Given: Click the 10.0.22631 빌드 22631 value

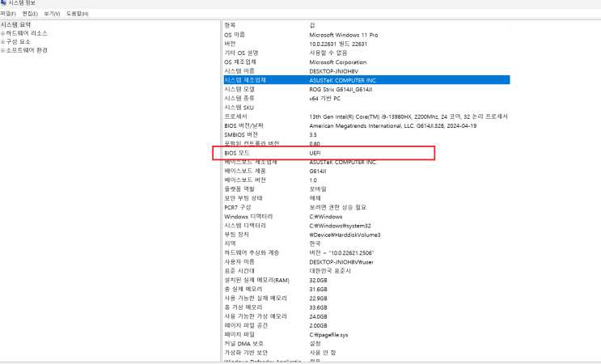Looking at the screenshot, I should click(338, 44).
